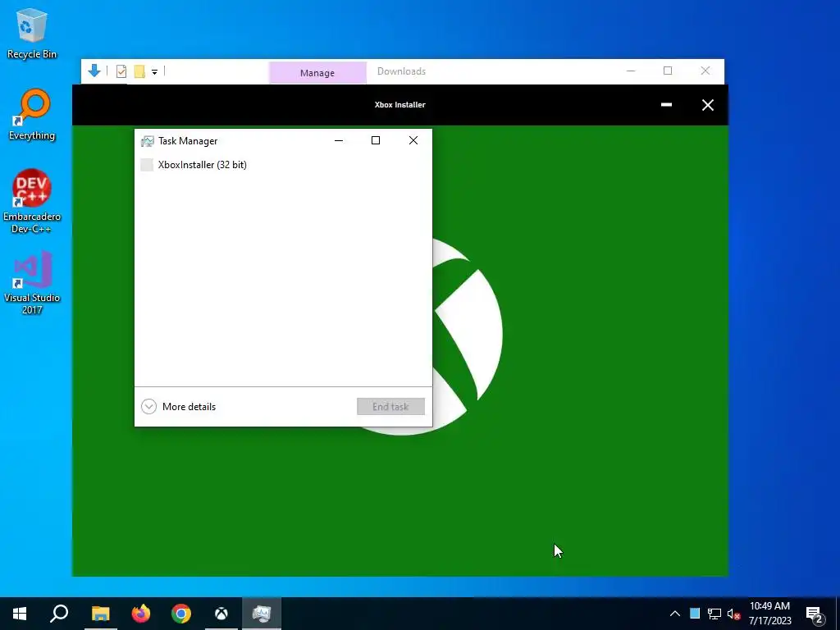Maximize the Downloads Explorer window
Screen dimensions: 840x630
coord(668,71)
